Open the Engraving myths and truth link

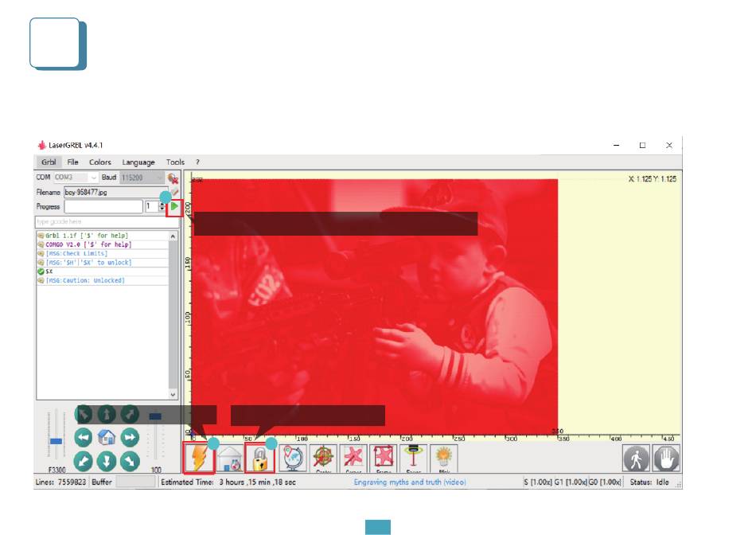409,482
